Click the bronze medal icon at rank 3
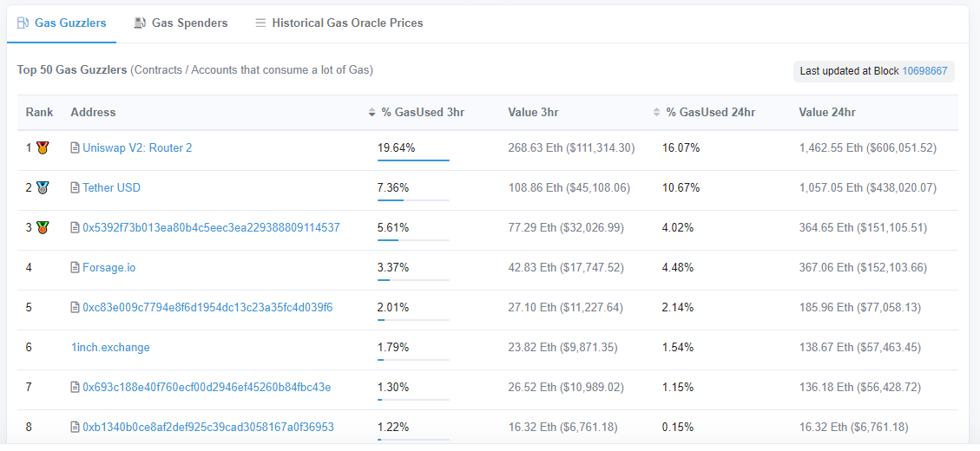 point(43,227)
